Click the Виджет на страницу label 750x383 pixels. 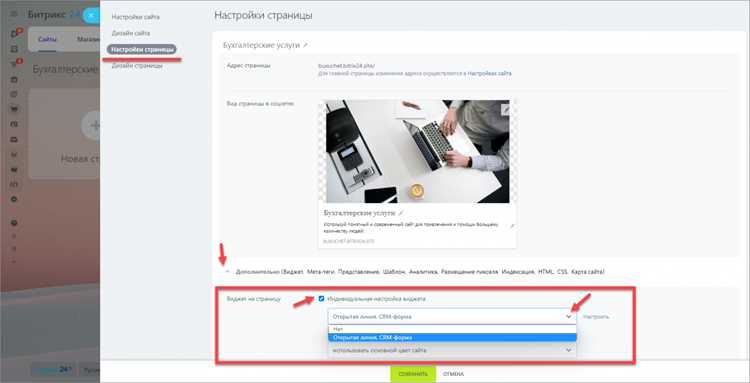(x=254, y=299)
